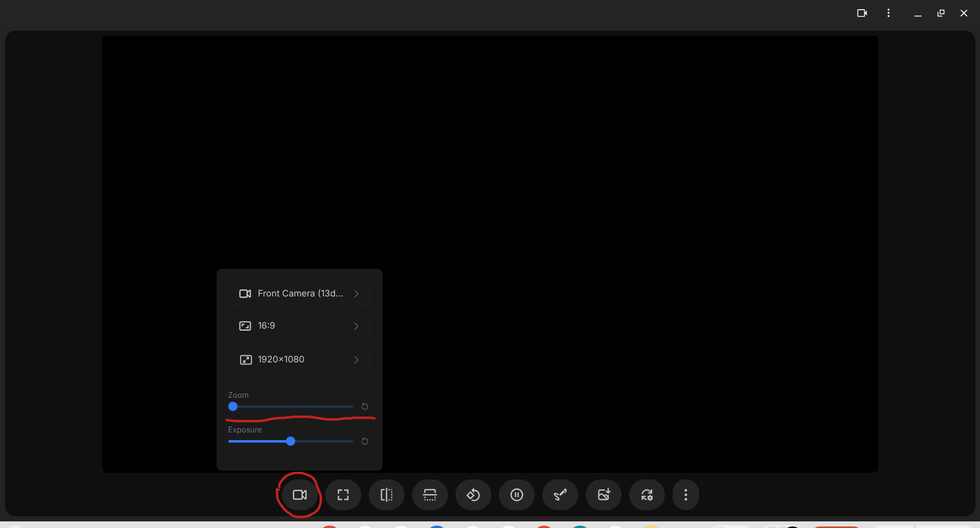980x528 pixels.
Task: Click the Zoom slider handle
Action: (x=233, y=407)
